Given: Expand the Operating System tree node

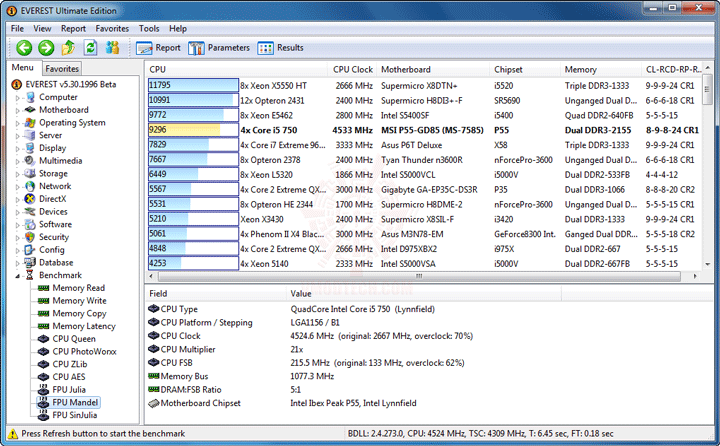Looking at the screenshot, I should 17,124.
